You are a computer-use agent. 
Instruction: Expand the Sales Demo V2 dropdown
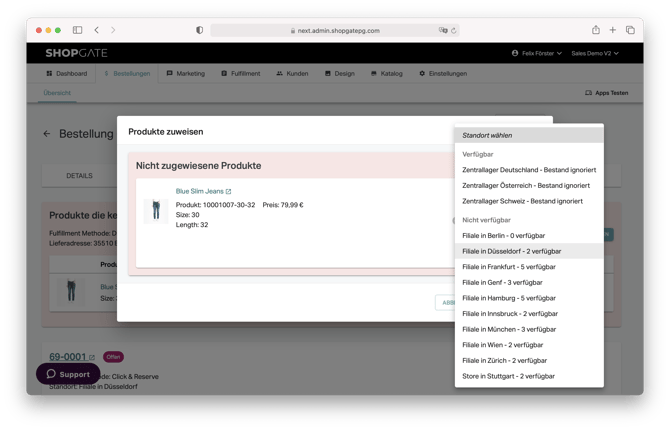594,53
